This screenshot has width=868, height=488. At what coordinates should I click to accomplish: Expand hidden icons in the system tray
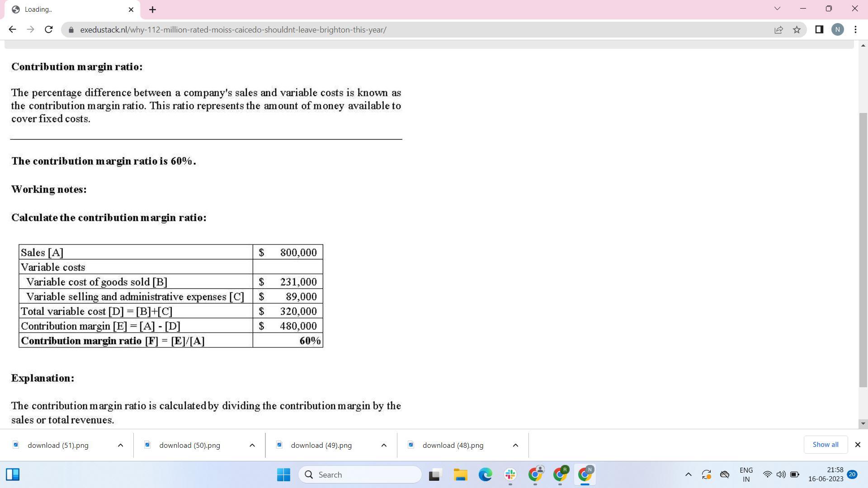point(689,474)
